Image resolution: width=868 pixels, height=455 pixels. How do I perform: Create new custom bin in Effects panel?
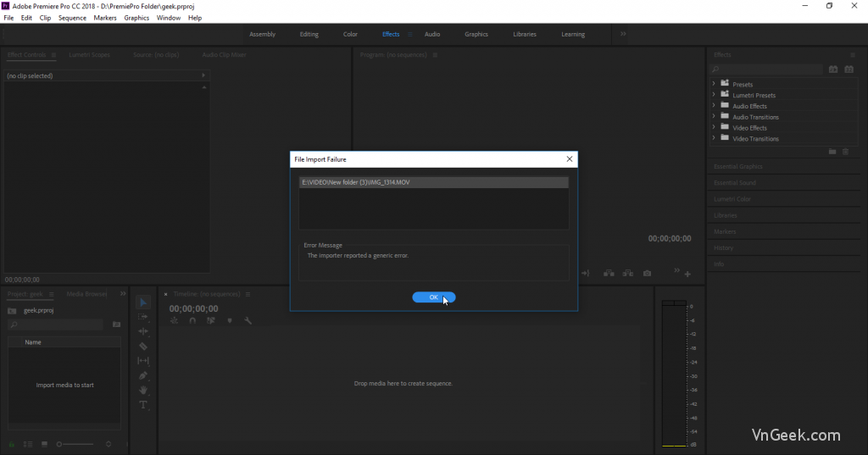tap(832, 152)
